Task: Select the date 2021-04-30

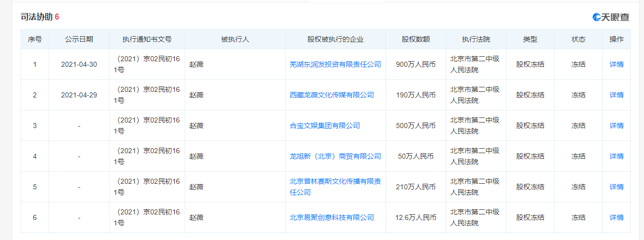Action: point(79,64)
